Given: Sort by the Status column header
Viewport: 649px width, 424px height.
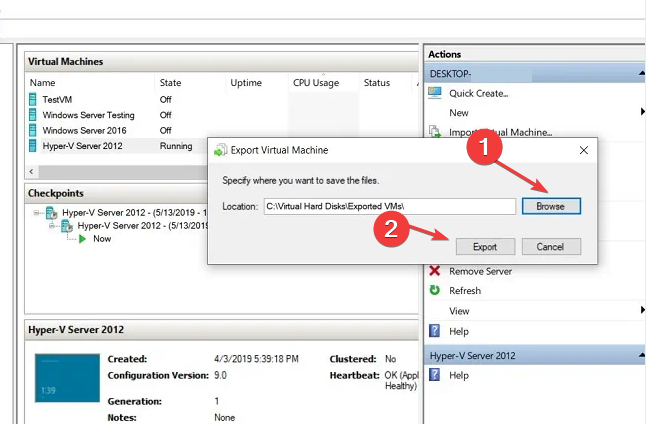Looking at the screenshot, I should [x=377, y=83].
